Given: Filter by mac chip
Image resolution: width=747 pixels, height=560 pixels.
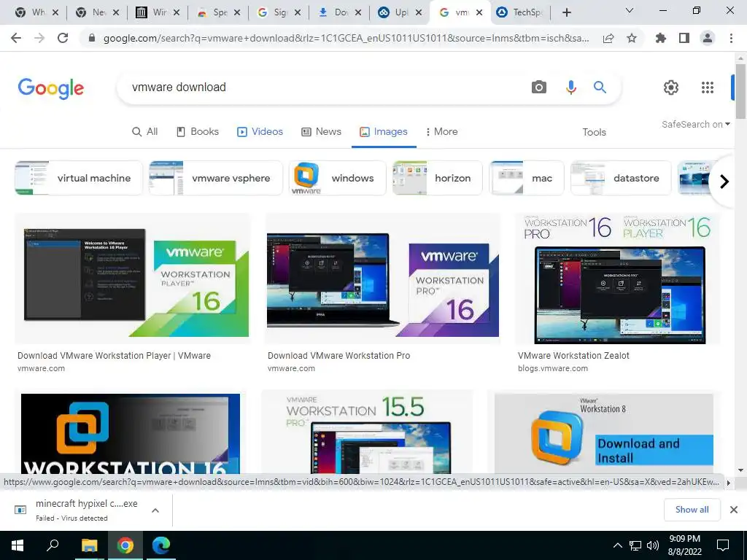Looking at the screenshot, I should pyautogui.click(x=527, y=178).
